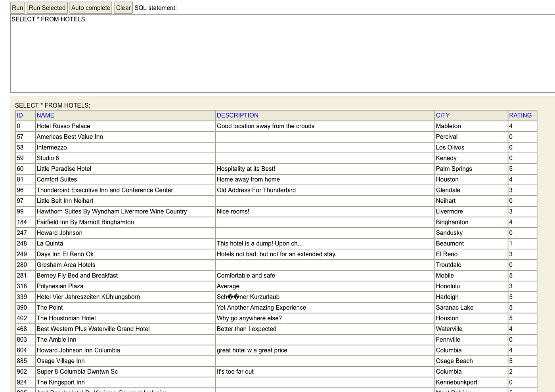Select The Kingsport Inn row

pyautogui.click(x=60, y=382)
